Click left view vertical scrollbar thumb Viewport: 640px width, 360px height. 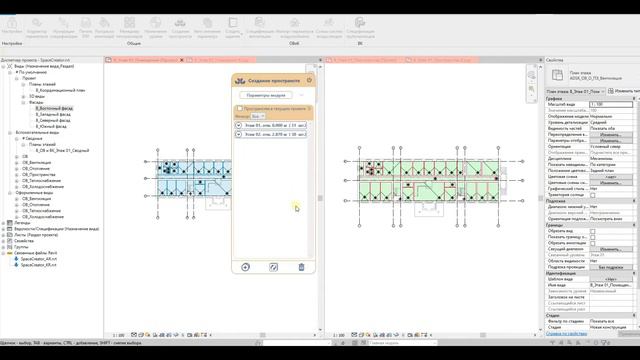pyautogui.click(x=320, y=198)
